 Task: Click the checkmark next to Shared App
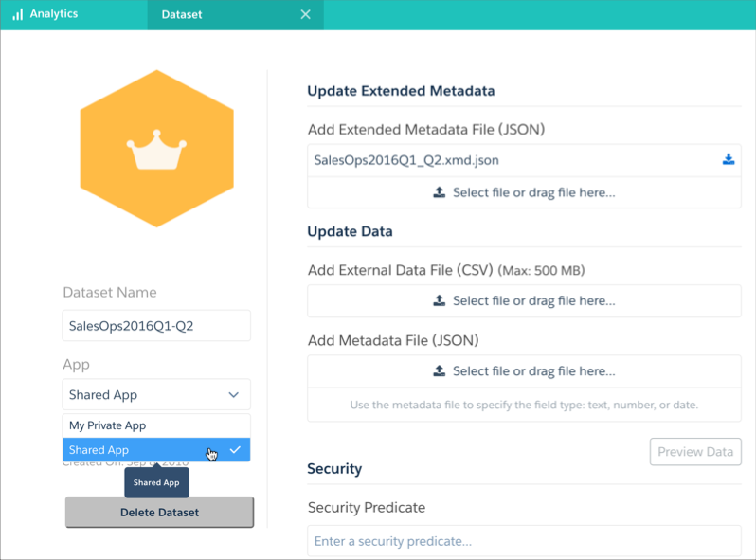(235, 449)
